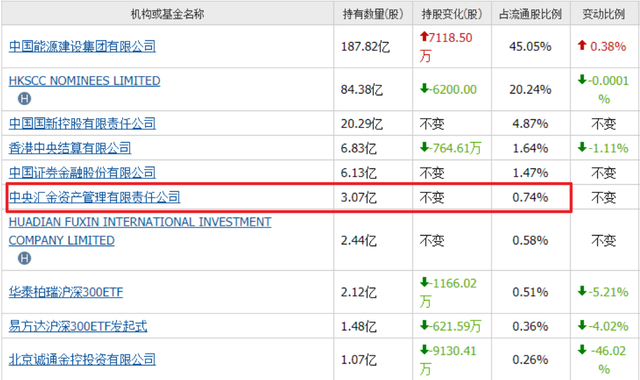Click the -46.02% change ratio
The width and height of the screenshot is (640, 380).
pos(602,360)
